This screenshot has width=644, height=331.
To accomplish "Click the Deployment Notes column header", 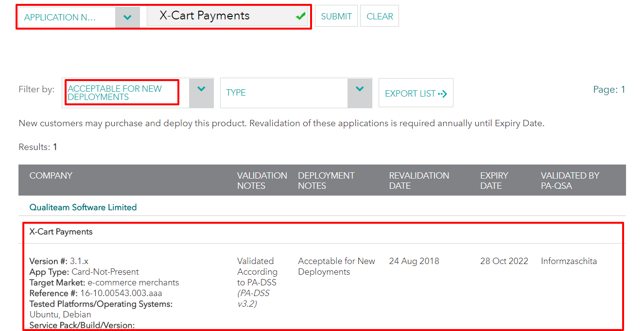I will pos(326,181).
